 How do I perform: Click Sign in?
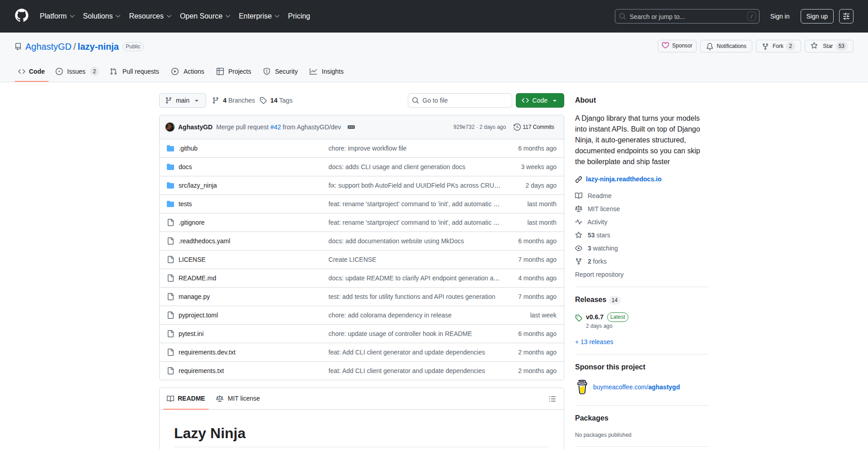[780, 16]
